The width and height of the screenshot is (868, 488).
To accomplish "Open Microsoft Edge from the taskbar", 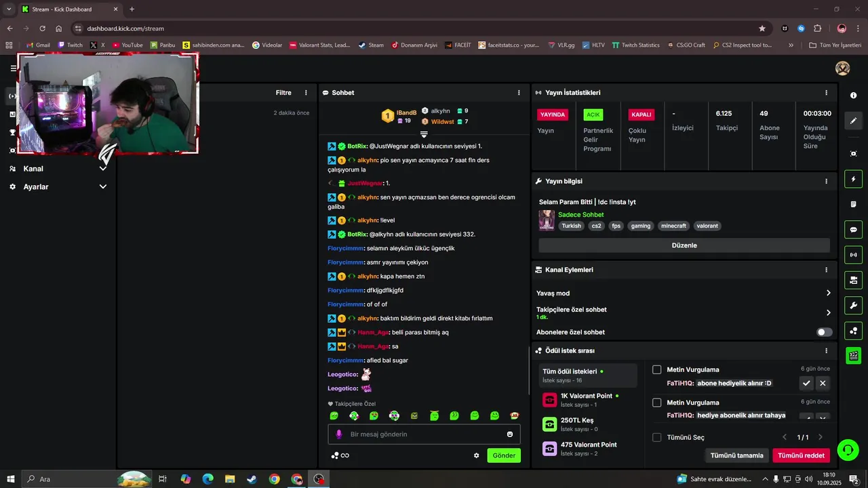I will 208,479.
